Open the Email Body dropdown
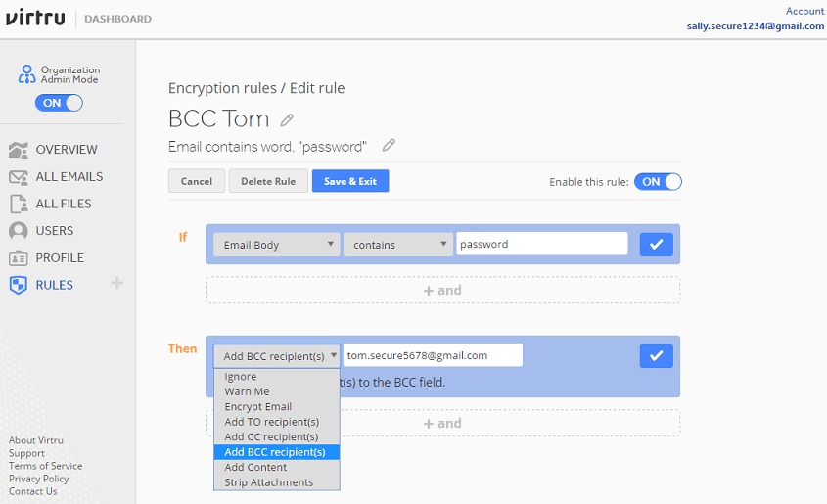827x504 pixels. (276, 245)
